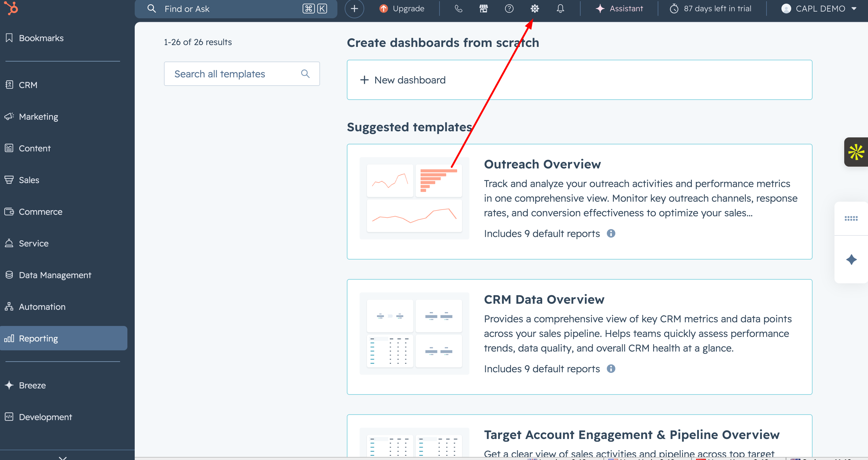Open the Breeze sparkle side panel icon
Screen dimensions: 868x460
(x=851, y=260)
